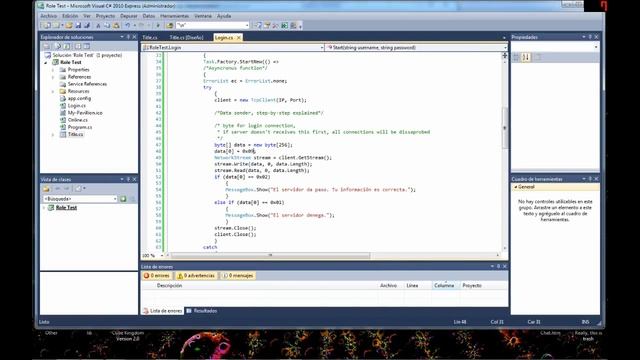
Task: Click the New Project toolbar icon
Action: coord(46,25)
